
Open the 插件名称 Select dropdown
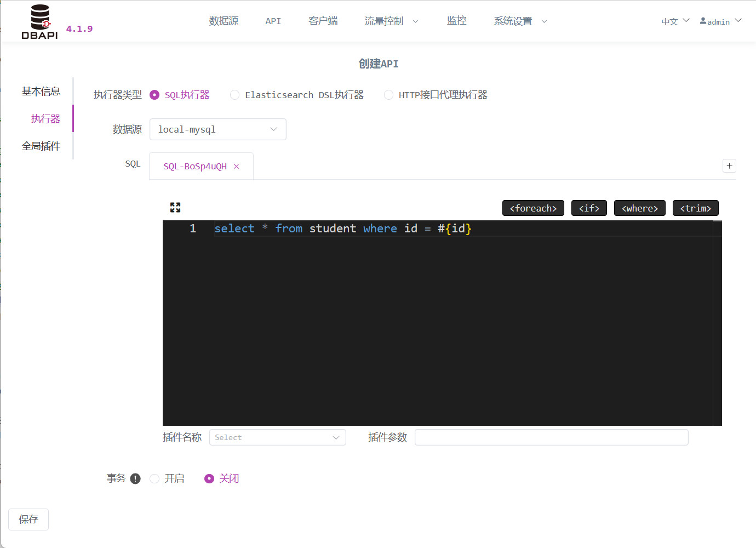pos(278,437)
